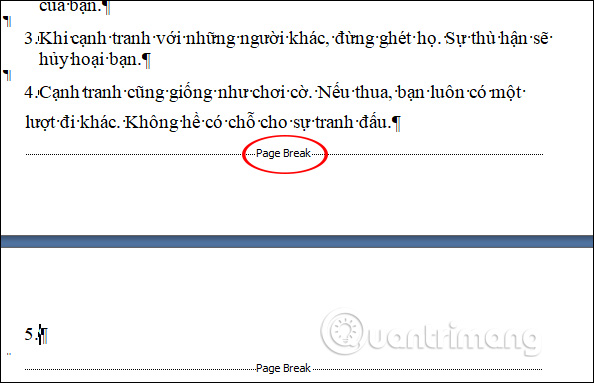The height and width of the screenshot is (383, 594).
Task: Click the list number '4.'
Action: [30, 93]
